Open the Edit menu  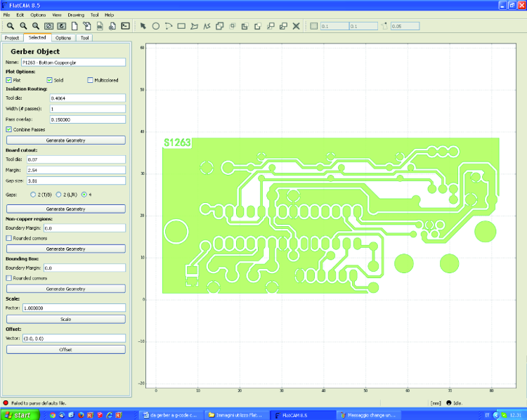[x=20, y=15]
